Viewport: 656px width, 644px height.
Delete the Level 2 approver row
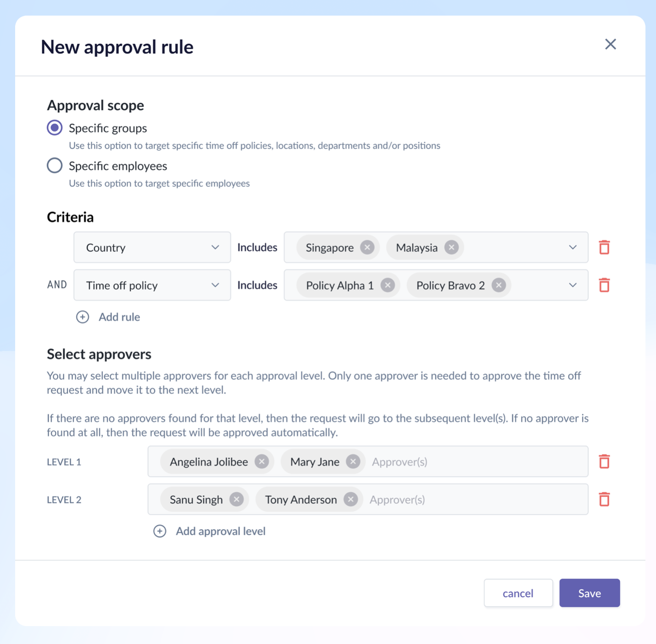[x=604, y=499]
